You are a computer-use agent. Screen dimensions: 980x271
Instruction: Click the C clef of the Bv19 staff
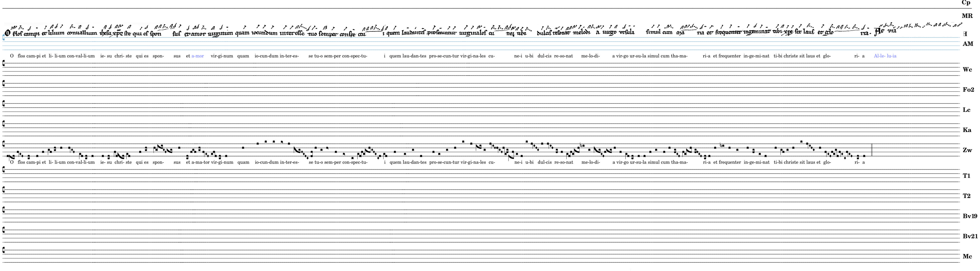pyautogui.click(x=4, y=210)
